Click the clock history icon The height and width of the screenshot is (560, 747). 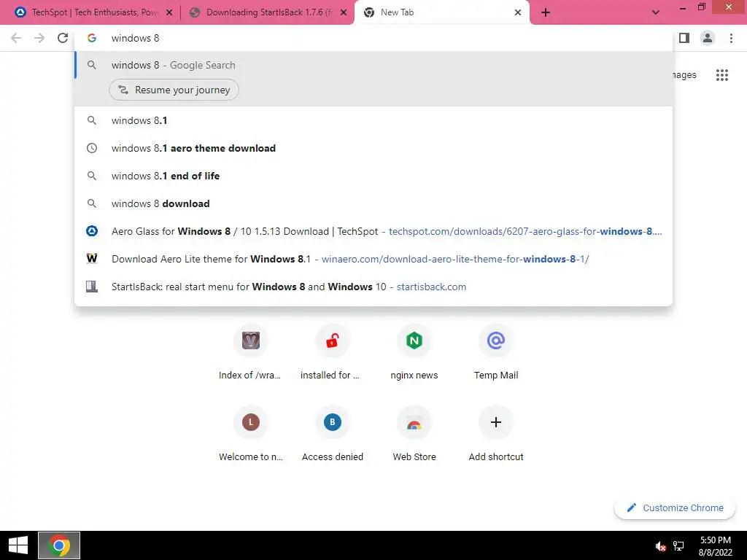92,148
